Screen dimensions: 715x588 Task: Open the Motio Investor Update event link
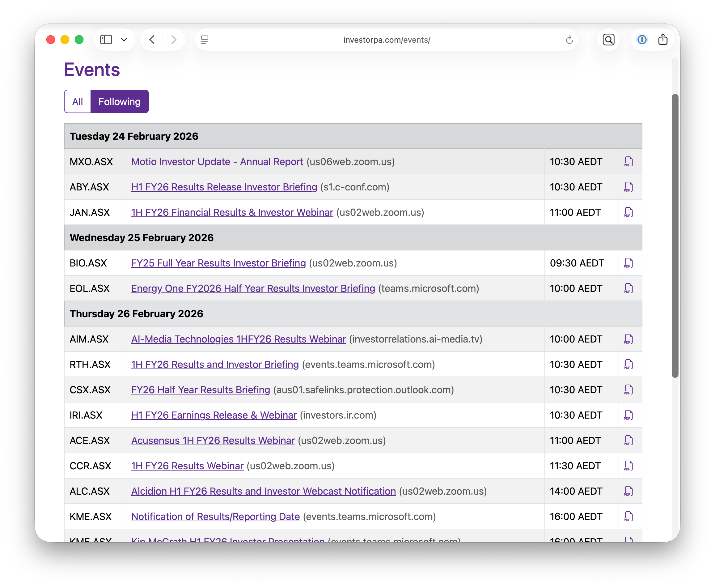[x=217, y=162]
